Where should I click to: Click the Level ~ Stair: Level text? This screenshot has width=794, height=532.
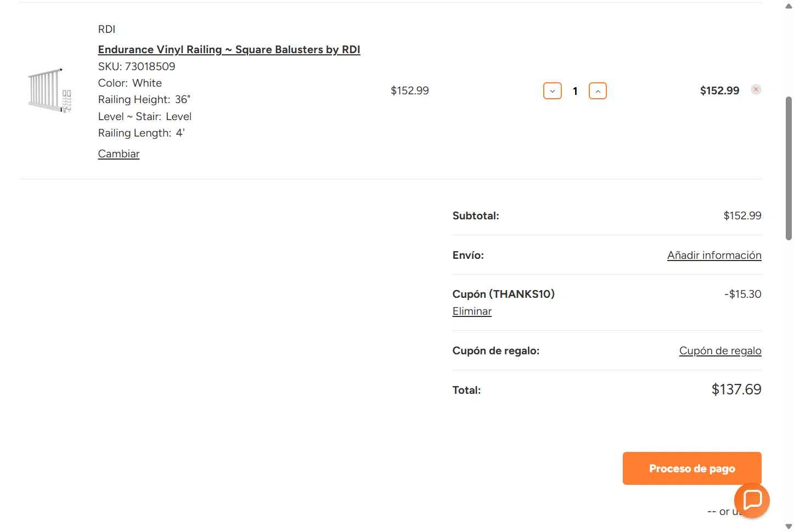click(145, 116)
